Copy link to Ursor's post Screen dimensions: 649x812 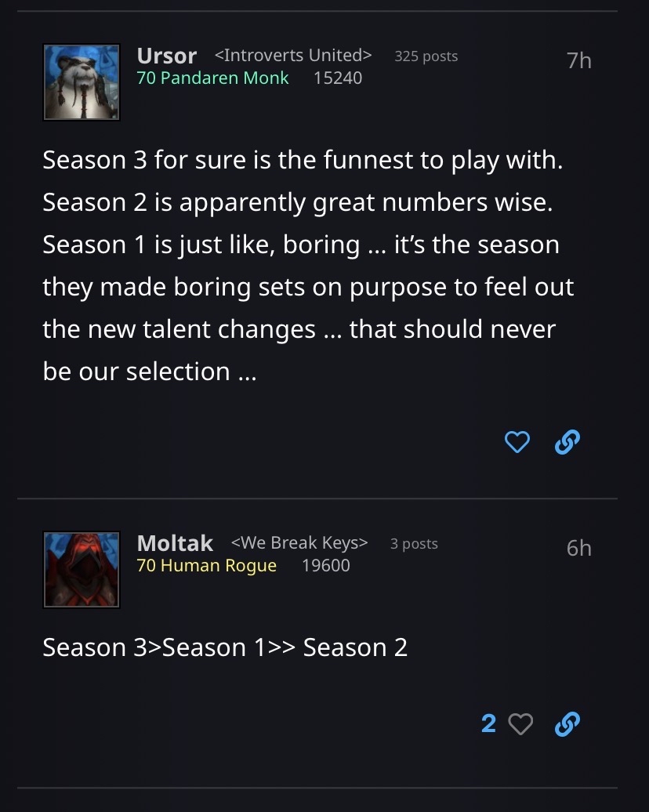pos(567,443)
